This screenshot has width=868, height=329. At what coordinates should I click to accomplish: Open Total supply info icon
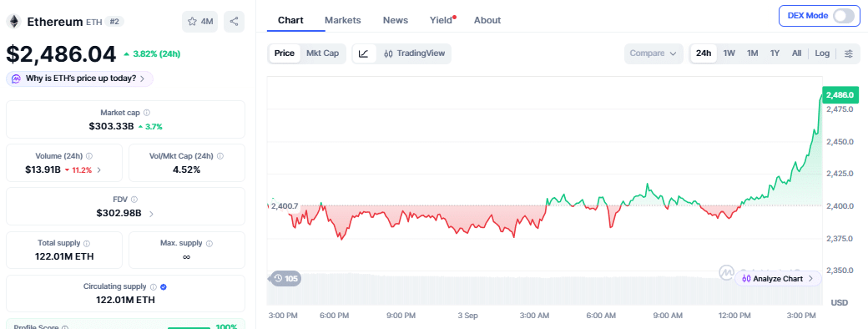(x=87, y=243)
